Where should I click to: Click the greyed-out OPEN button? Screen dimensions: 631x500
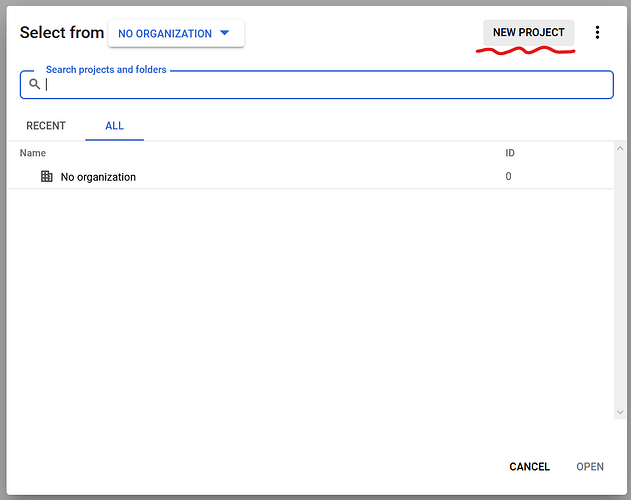(590, 467)
